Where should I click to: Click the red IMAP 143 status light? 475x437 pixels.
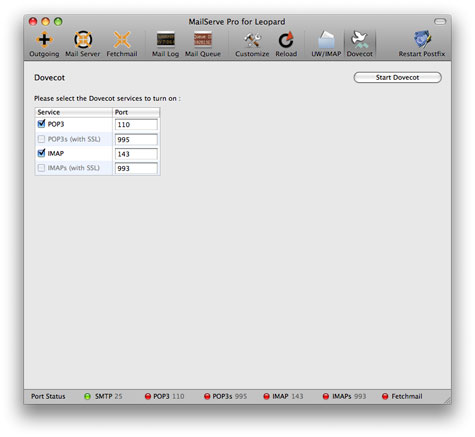tap(266, 396)
